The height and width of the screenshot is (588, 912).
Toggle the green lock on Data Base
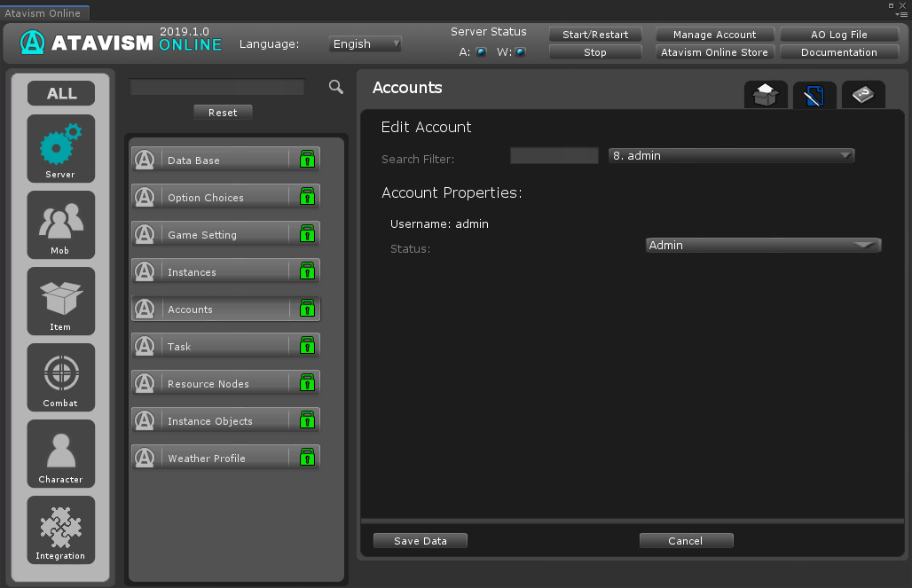point(307,160)
